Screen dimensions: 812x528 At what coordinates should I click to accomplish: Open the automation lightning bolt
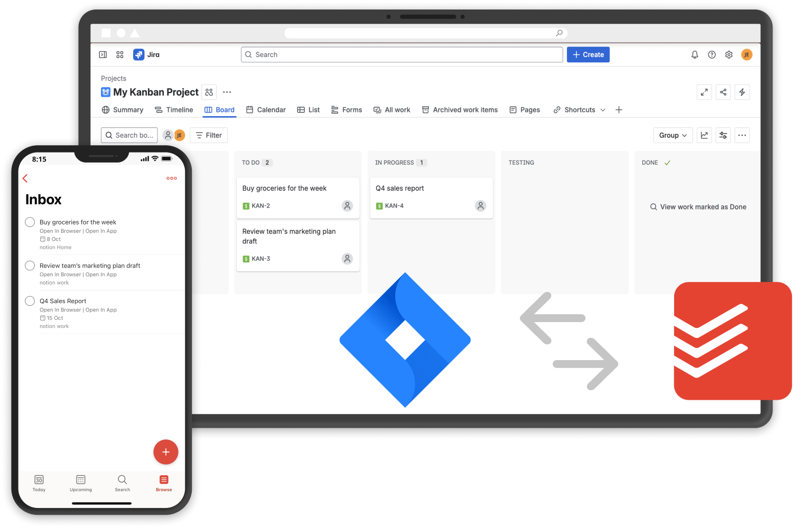[x=742, y=92]
